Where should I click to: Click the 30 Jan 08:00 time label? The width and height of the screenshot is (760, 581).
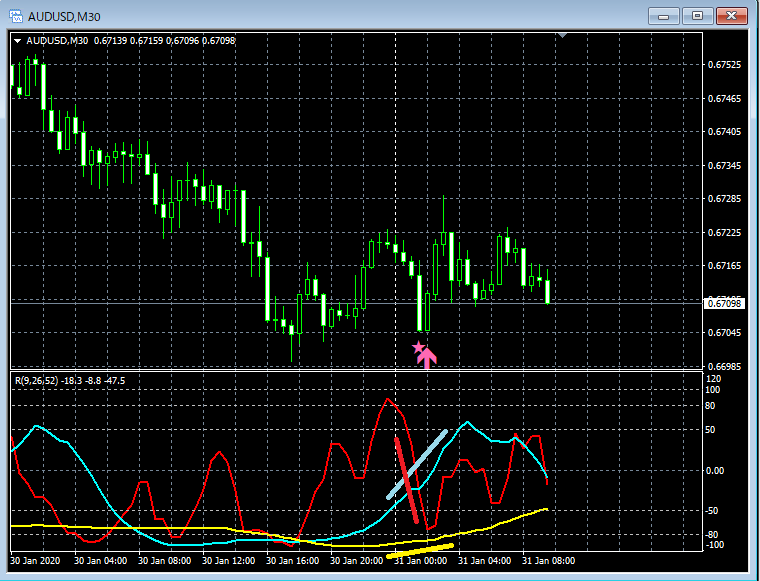(164, 561)
